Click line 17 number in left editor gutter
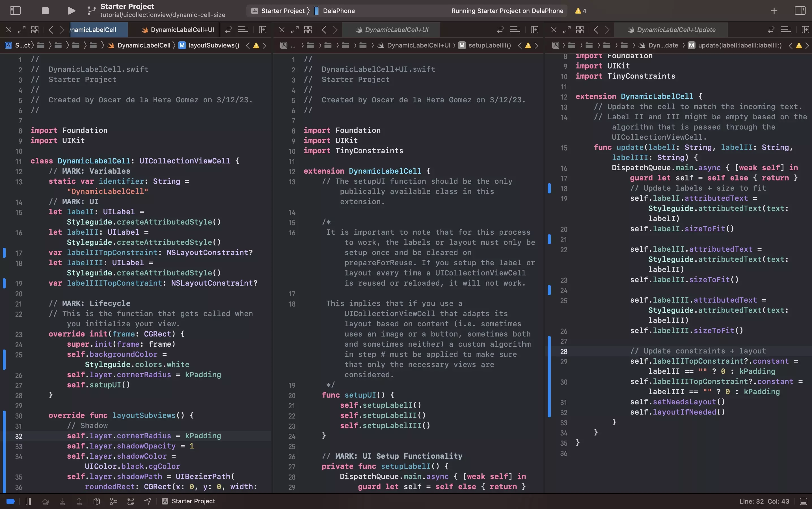The height and width of the screenshot is (509, 812). (x=18, y=253)
